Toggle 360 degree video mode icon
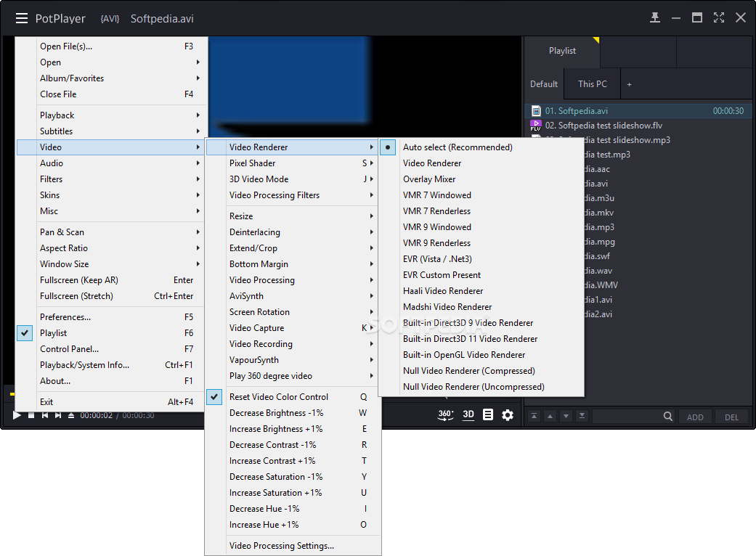The image size is (756, 556). pyautogui.click(x=445, y=415)
